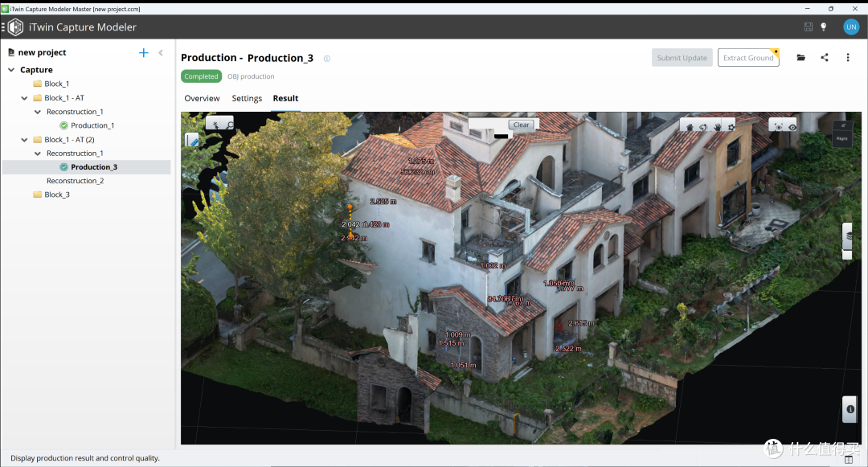The image size is (868, 467).
Task: Click the 2.525 m measurement label
Action: tap(383, 202)
